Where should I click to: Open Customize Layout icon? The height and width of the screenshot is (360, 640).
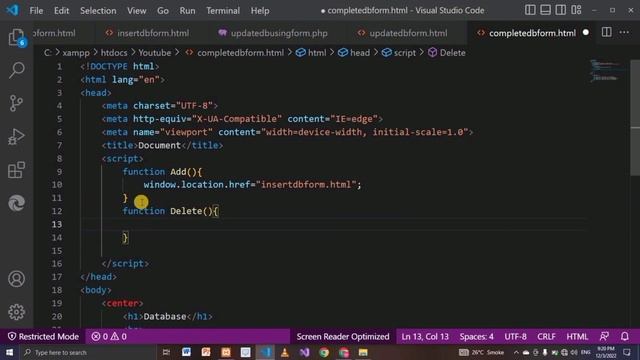(576, 10)
